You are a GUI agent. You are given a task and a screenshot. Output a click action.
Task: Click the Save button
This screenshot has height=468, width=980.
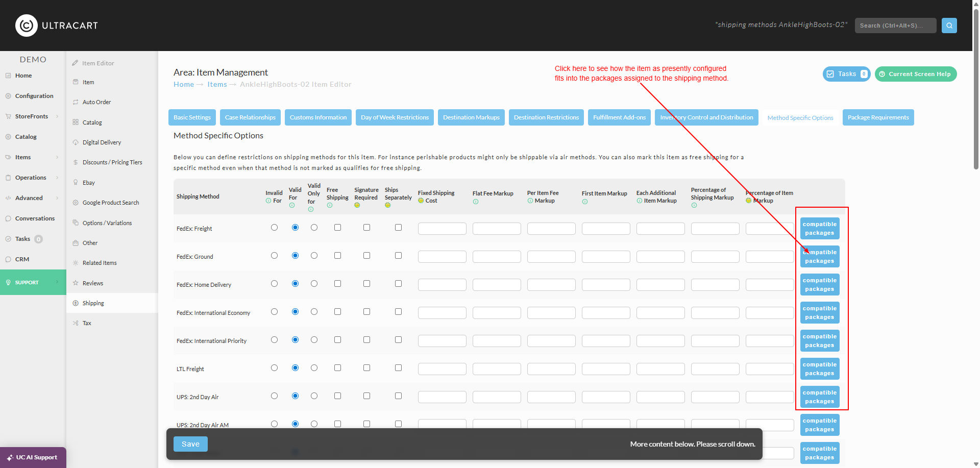(190, 444)
